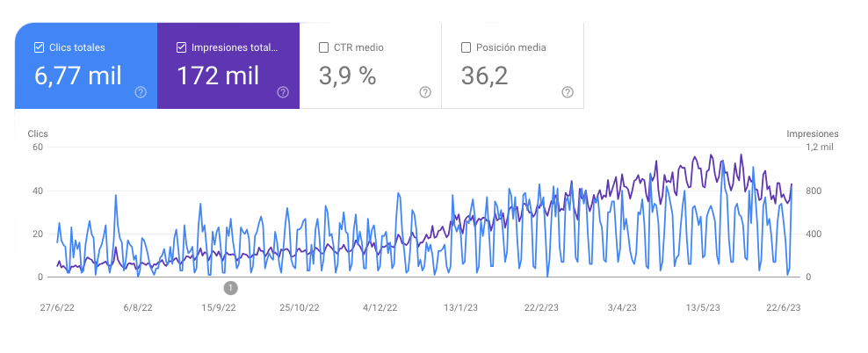This screenshot has width=868, height=353.
Task: Click help icon in CTR medio card
Action: tap(425, 92)
